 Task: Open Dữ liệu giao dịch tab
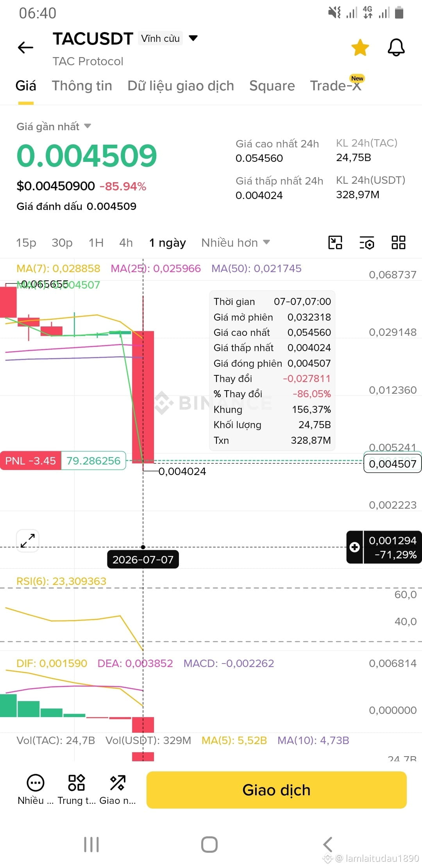(181, 86)
